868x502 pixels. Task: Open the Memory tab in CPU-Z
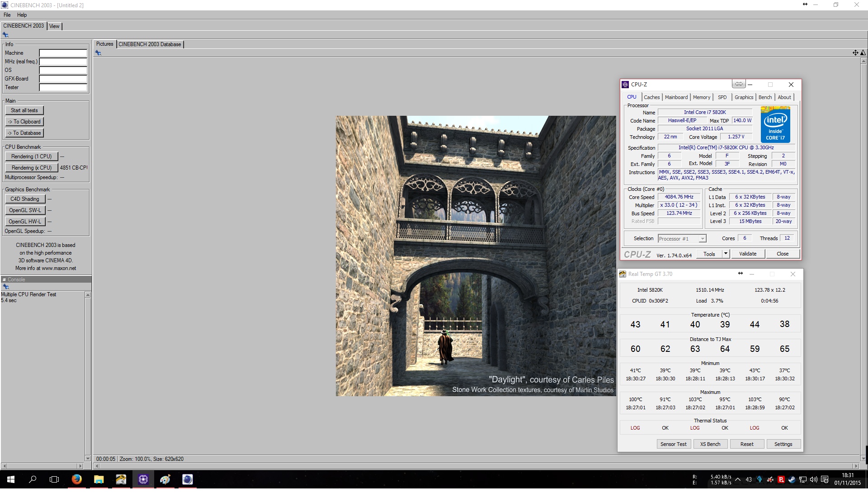click(x=702, y=97)
